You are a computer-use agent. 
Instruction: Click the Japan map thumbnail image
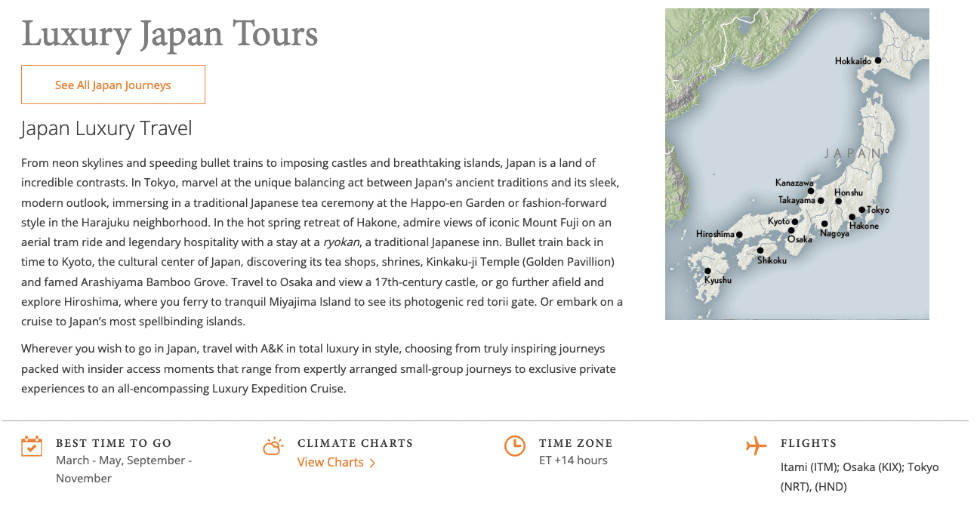(797, 164)
